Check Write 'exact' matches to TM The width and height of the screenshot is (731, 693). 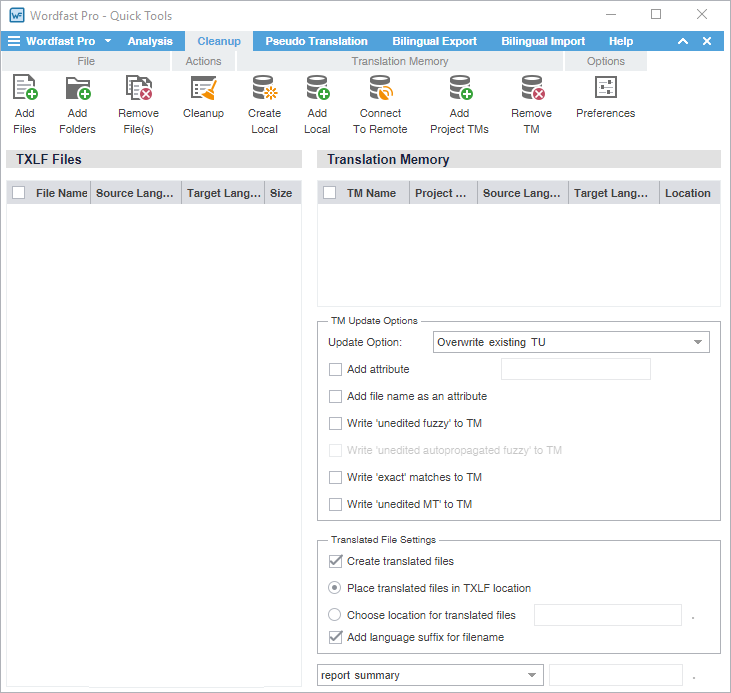(x=335, y=478)
